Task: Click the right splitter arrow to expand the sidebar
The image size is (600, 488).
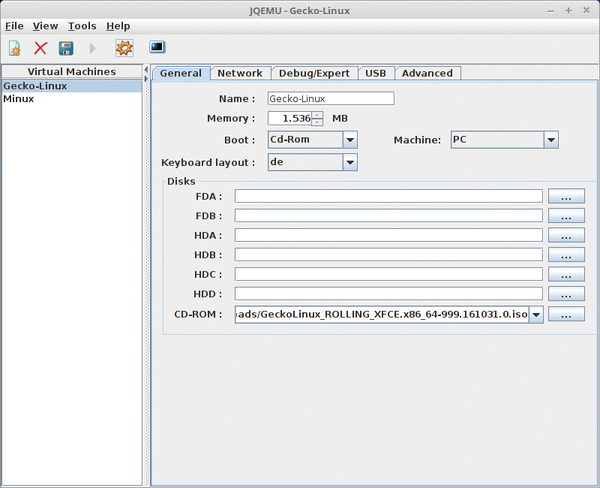Action: point(146,78)
